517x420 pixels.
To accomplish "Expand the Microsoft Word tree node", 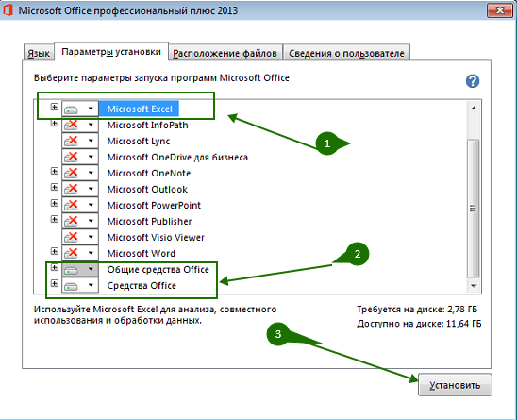I will coord(55,251).
